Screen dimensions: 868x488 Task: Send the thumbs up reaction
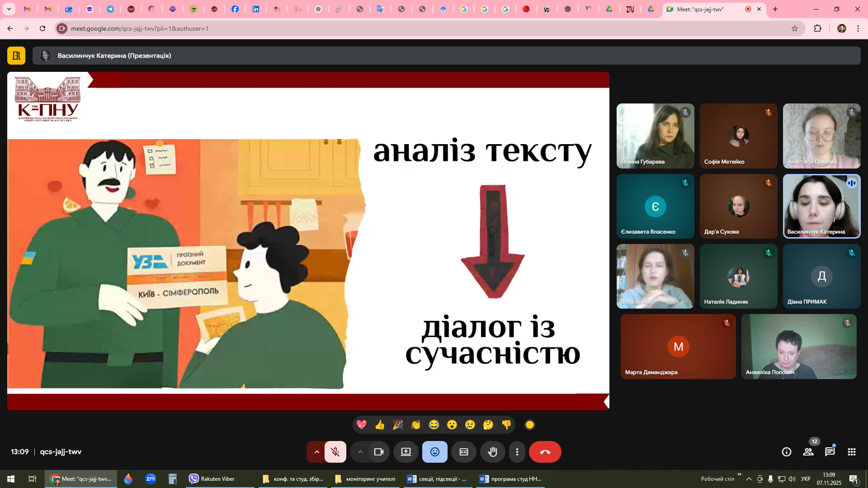coord(380,425)
